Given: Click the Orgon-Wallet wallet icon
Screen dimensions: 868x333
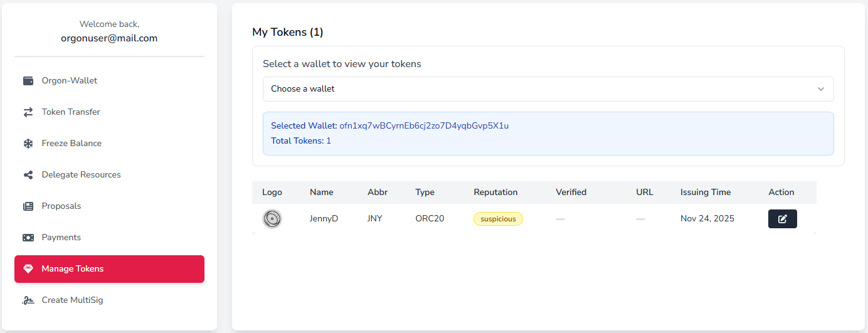Looking at the screenshot, I should [28, 81].
